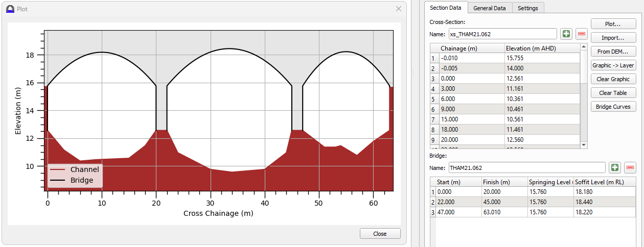Click the Clear Table button
The width and height of the screenshot is (644, 247).
(x=613, y=93)
